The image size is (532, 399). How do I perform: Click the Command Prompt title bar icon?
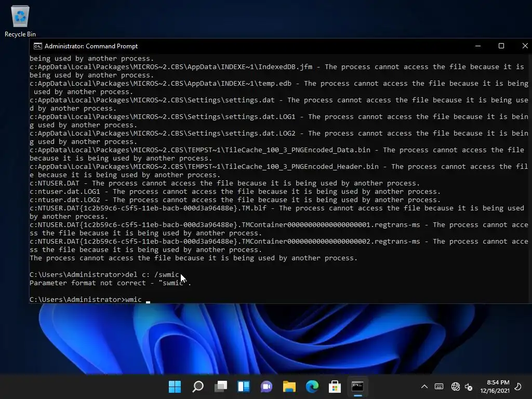[37, 46]
